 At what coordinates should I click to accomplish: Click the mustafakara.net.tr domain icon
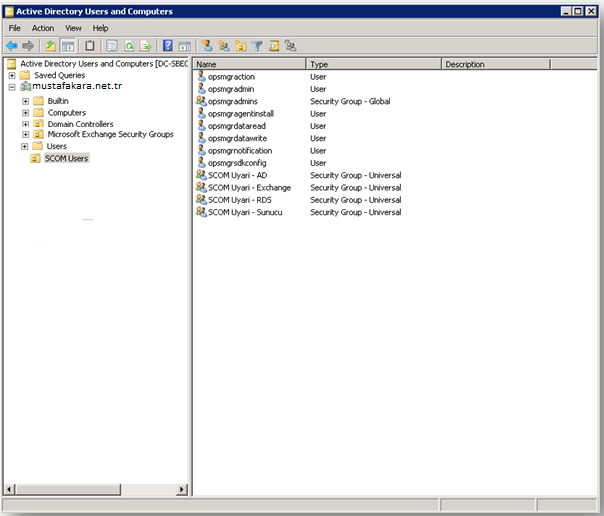[25, 86]
